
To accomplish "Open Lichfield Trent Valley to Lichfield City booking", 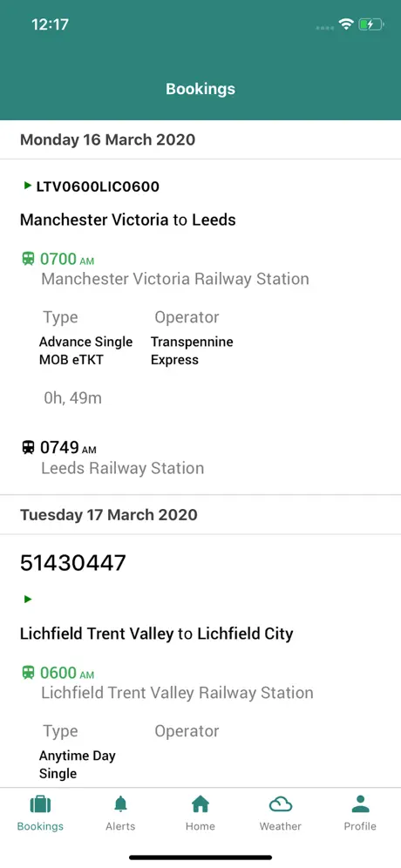I will pos(157,634).
